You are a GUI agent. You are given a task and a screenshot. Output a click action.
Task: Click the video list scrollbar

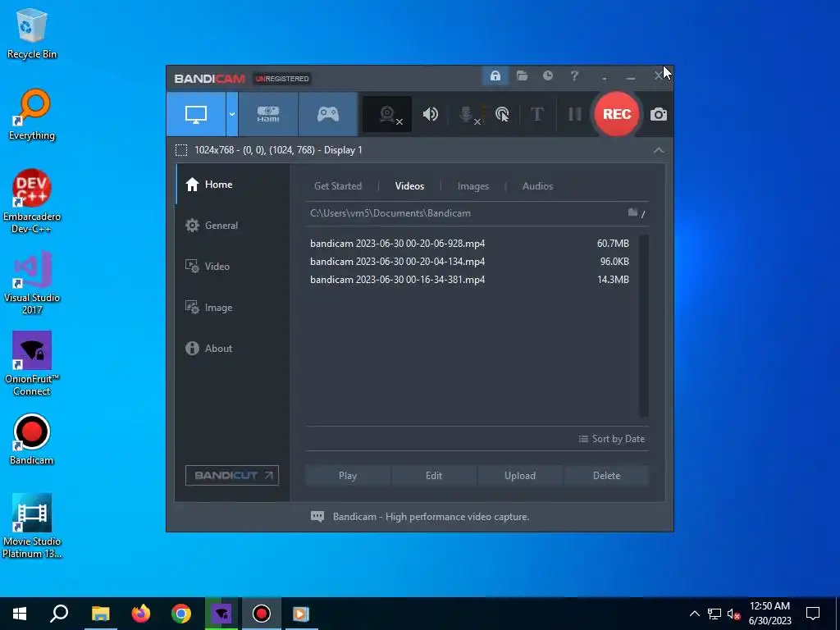(x=644, y=326)
